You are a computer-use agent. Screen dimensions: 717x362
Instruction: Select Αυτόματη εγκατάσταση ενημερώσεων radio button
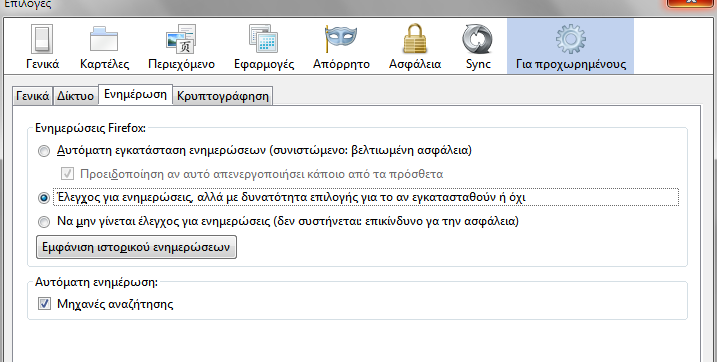click(x=44, y=151)
